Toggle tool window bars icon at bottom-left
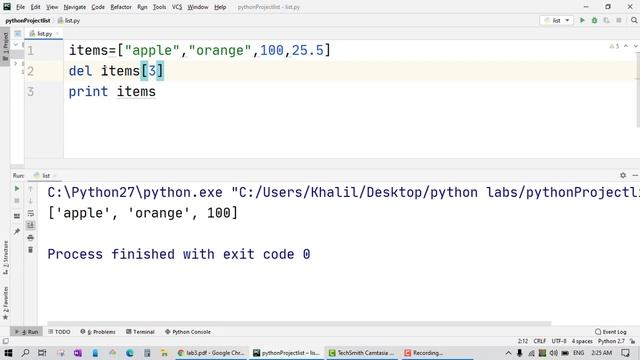Image resolution: width=640 pixels, height=360 pixels. pos(5,341)
